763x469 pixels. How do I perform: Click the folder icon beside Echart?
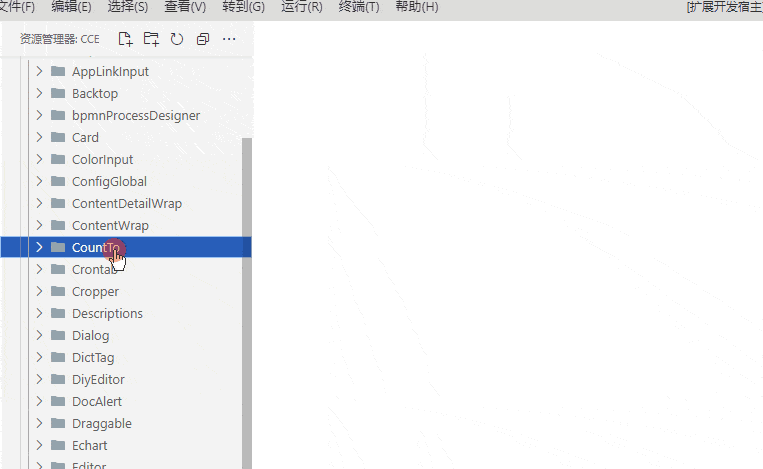[x=58, y=445]
